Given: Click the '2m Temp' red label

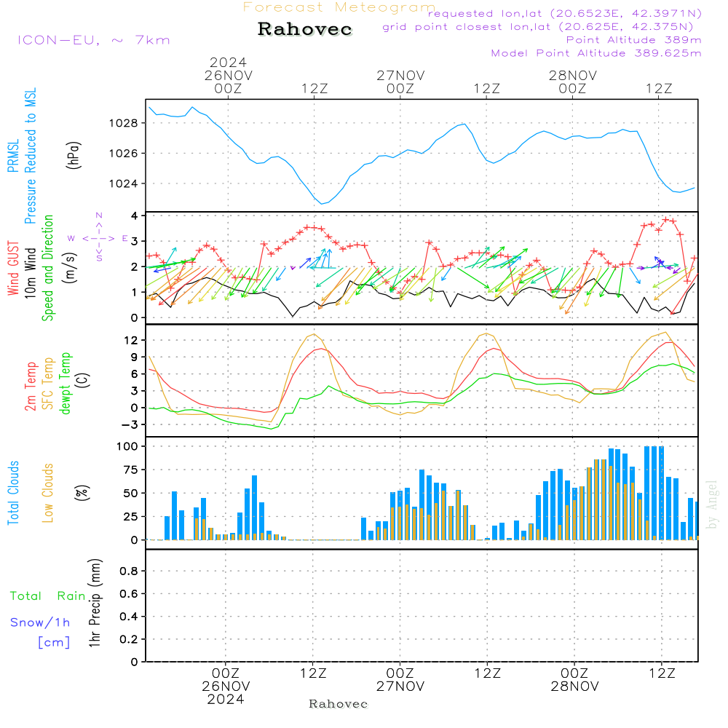Looking at the screenshot, I should pos(30,387).
